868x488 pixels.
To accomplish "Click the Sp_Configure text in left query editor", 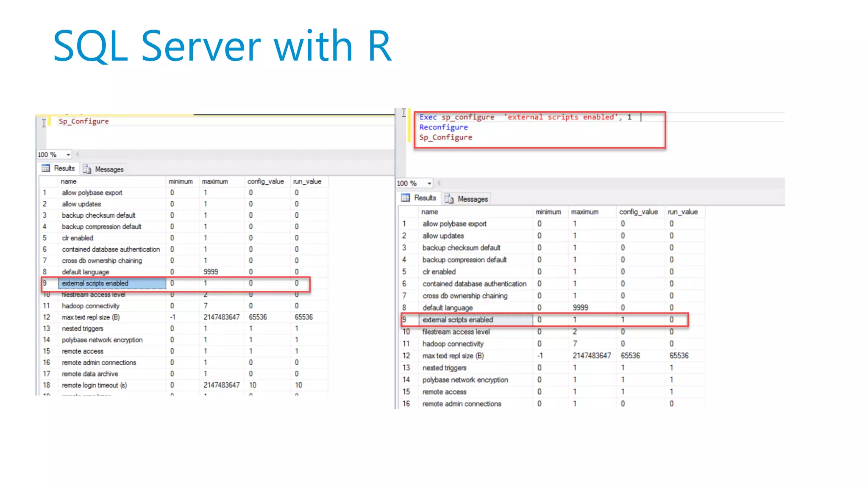I will [83, 121].
